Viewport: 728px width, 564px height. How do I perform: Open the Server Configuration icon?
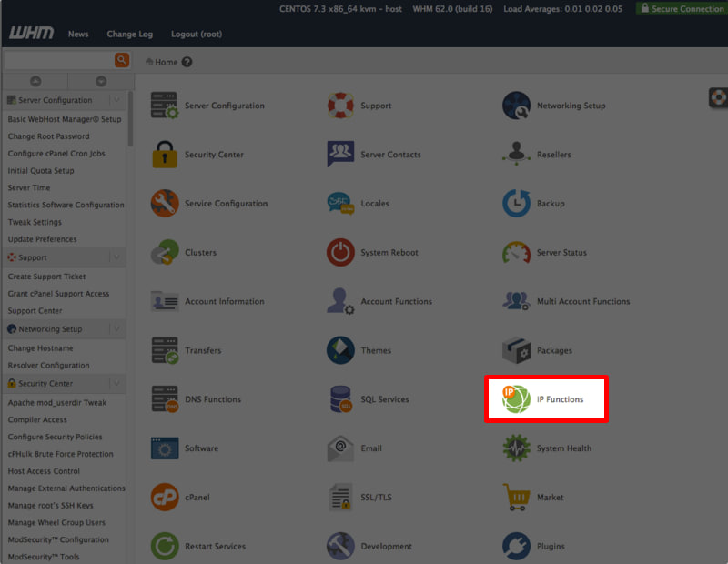tap(165, 106)
